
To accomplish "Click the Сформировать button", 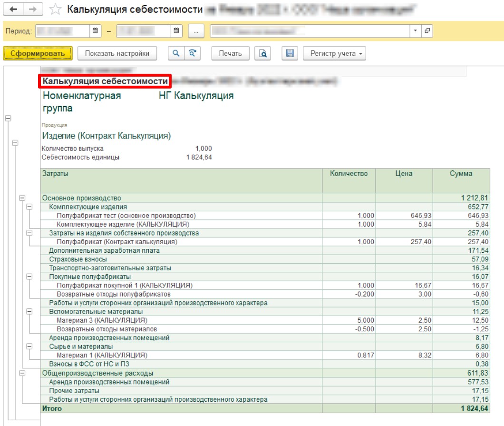I will [x=38, y=53].
